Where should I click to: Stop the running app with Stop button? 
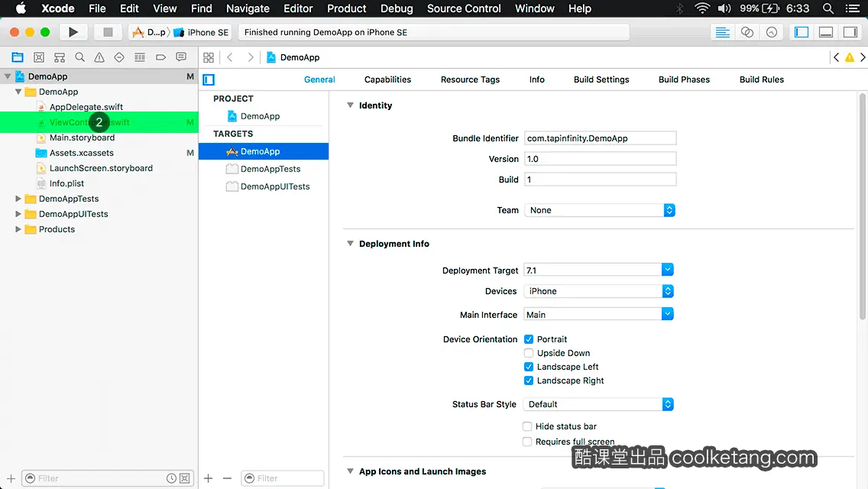point(108,32)
